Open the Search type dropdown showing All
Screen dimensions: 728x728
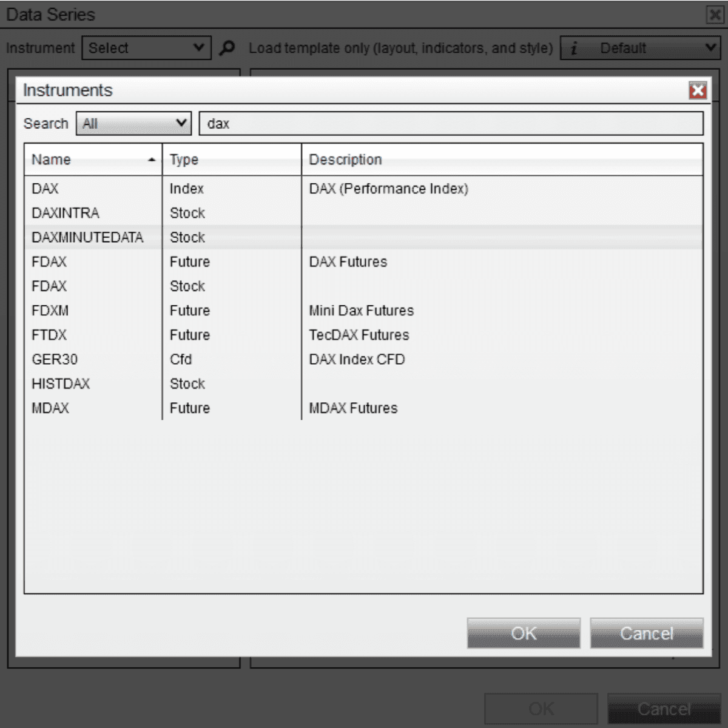tap(134, 123)
